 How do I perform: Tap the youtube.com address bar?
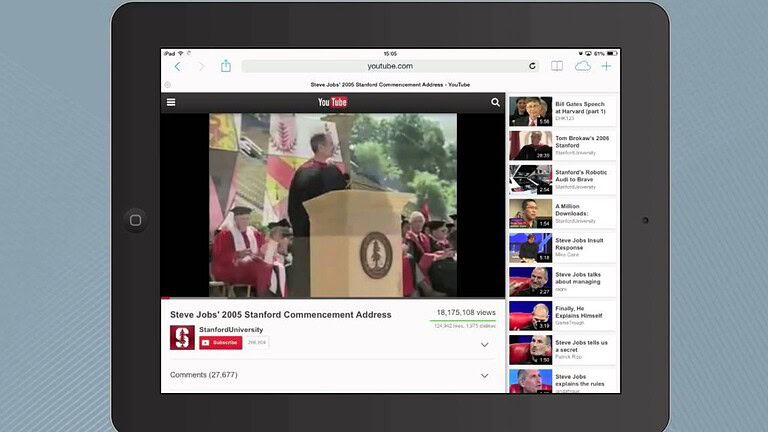tap(390, 66)
